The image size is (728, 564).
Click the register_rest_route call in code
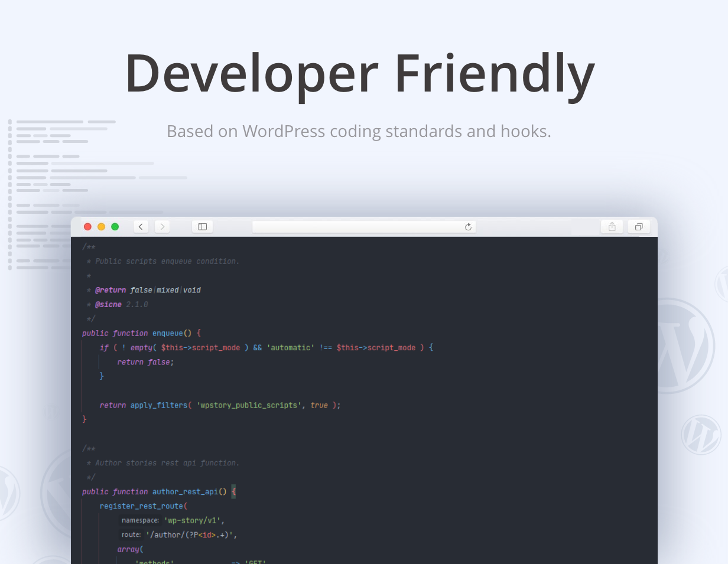tap(141, 506)
